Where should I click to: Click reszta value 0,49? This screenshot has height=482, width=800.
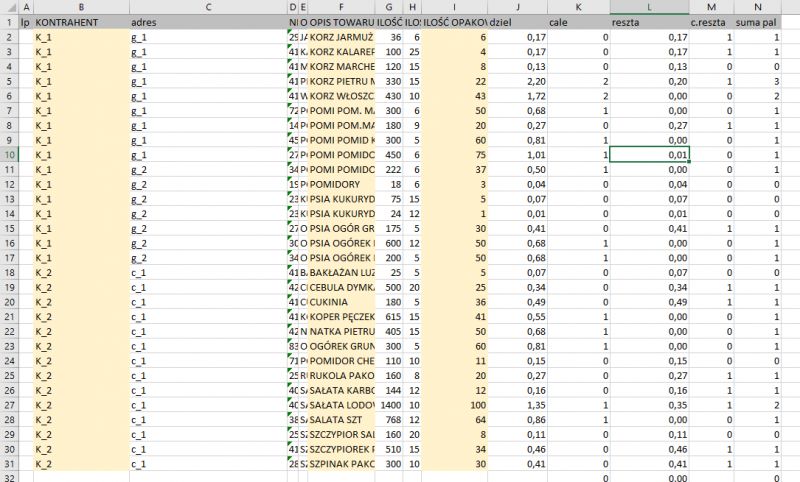pyautogui.click(x=649, y=302)
